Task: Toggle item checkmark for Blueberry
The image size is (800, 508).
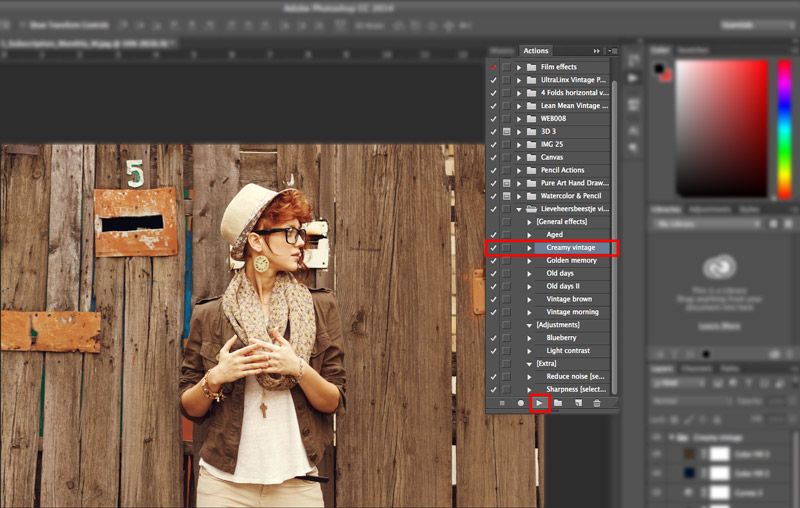Action: pyautogui.click(x=493, y=338)
